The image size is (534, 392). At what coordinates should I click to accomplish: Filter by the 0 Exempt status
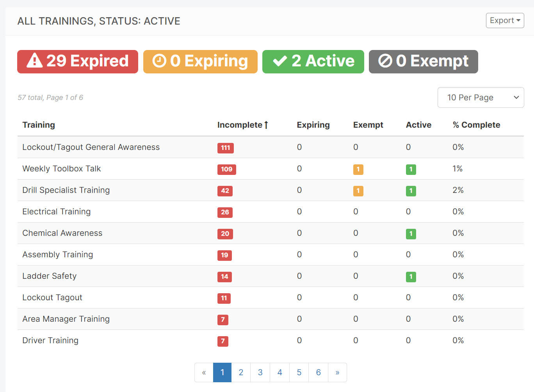(x=423, y=61)
